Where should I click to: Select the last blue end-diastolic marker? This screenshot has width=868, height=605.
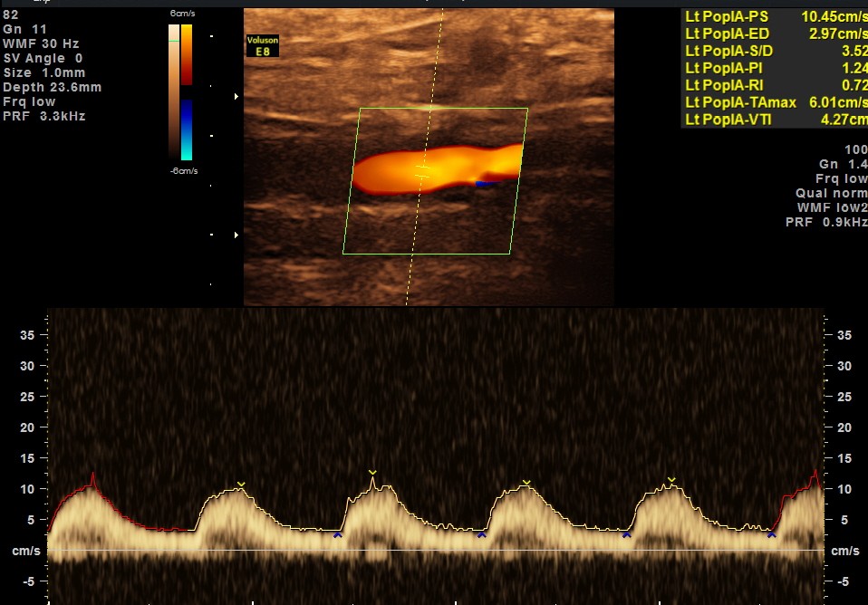point(771,535)
